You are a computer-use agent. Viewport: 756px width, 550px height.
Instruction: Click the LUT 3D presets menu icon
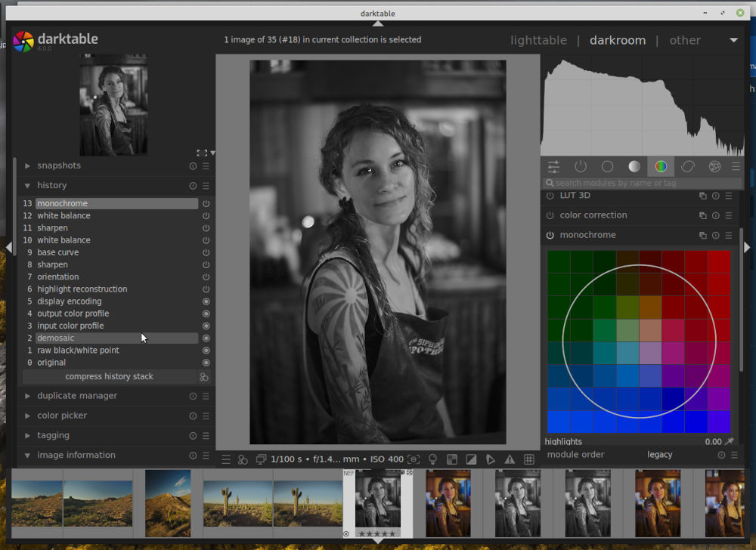(729, 196)
